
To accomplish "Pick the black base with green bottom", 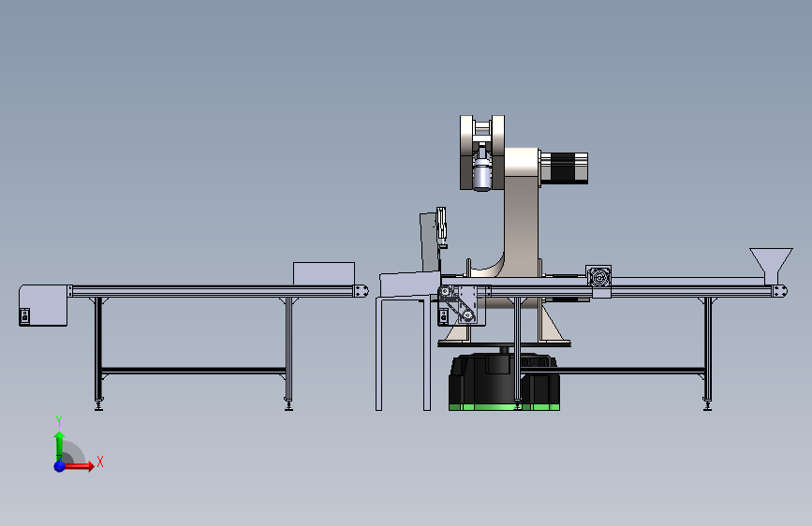I will 504,382.
